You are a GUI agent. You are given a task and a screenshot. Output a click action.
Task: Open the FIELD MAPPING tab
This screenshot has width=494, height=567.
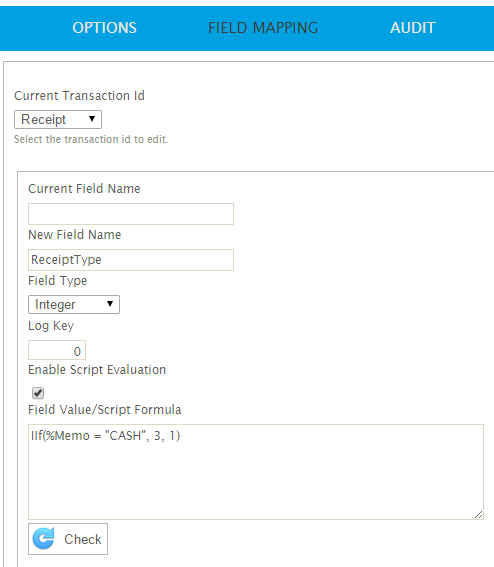(263, 28)
